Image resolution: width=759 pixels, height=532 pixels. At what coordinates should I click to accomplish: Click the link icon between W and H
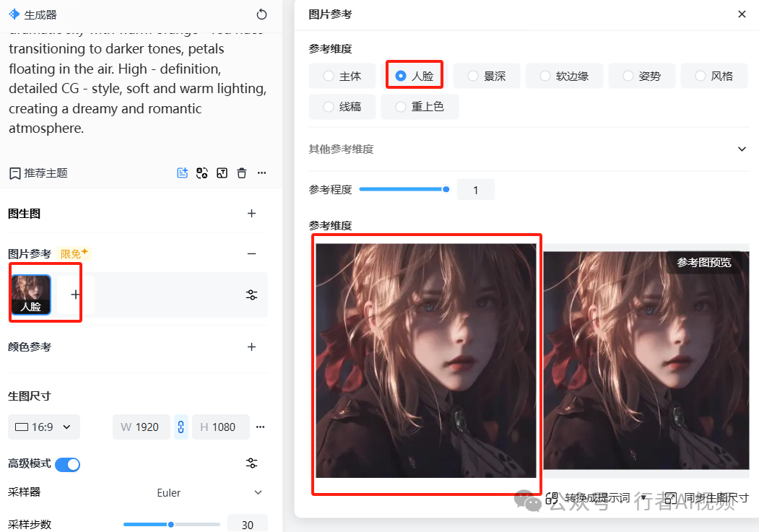(x=181, y=427)
